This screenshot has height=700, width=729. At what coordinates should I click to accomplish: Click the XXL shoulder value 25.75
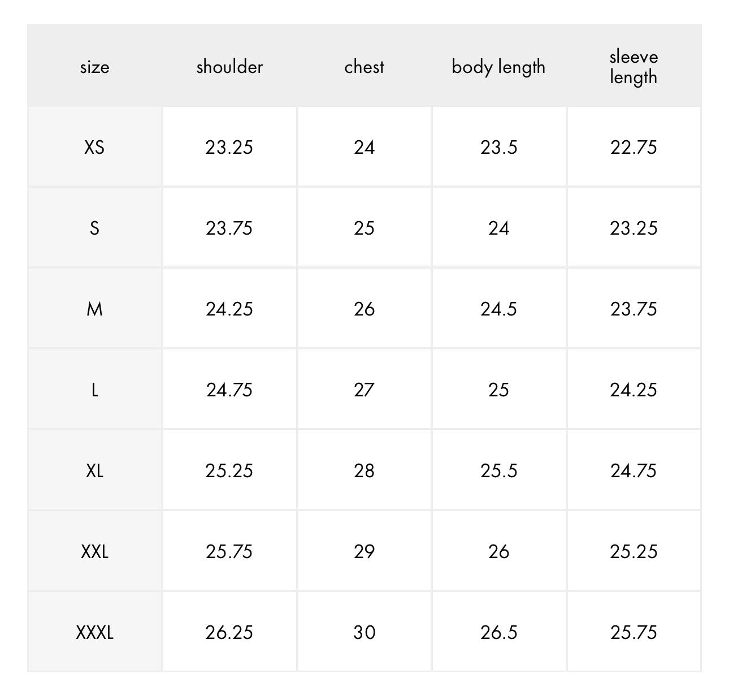[x=229, y=552]
